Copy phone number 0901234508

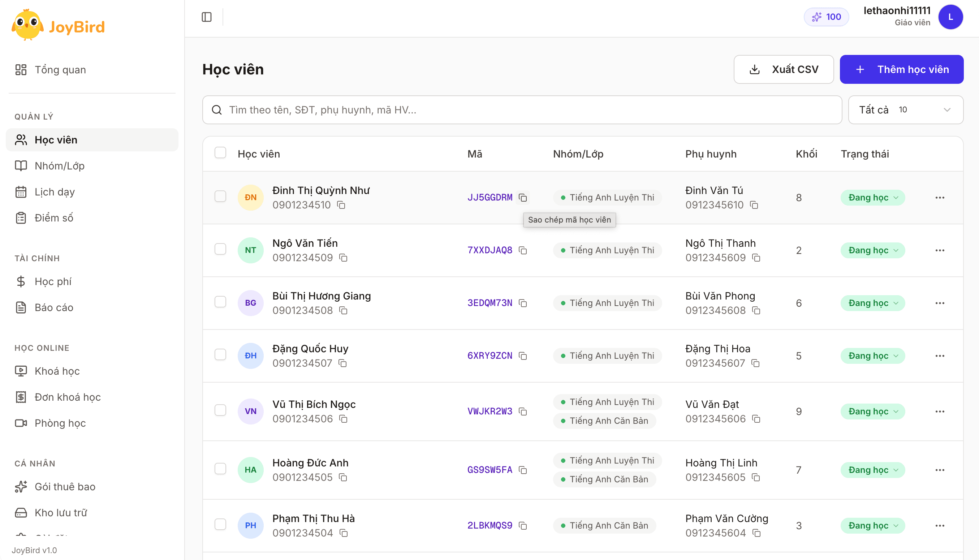click(x=344, y=310)
